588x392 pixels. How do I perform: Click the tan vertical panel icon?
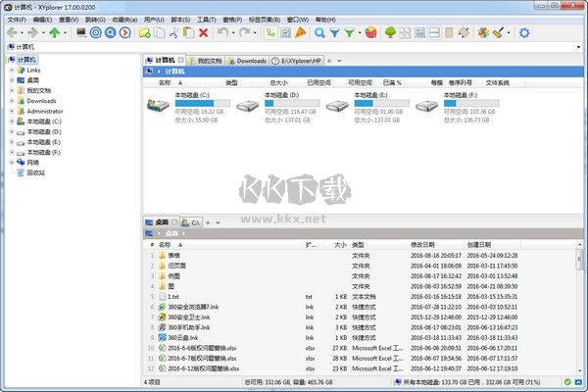[x=449, y=33]
